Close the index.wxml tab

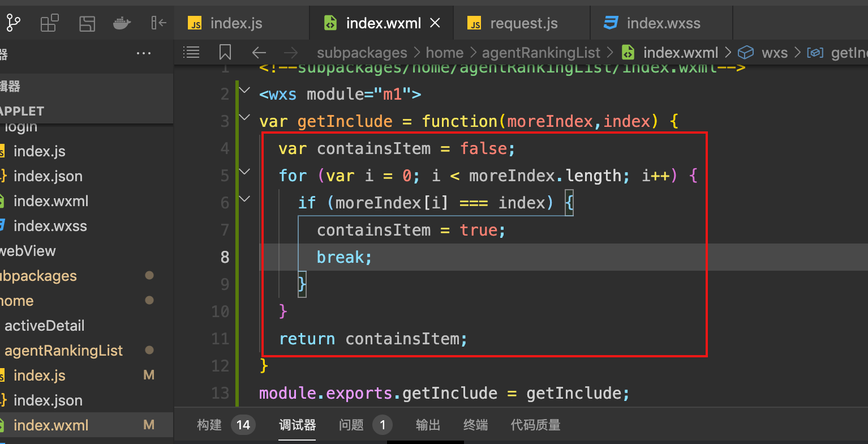435,23
